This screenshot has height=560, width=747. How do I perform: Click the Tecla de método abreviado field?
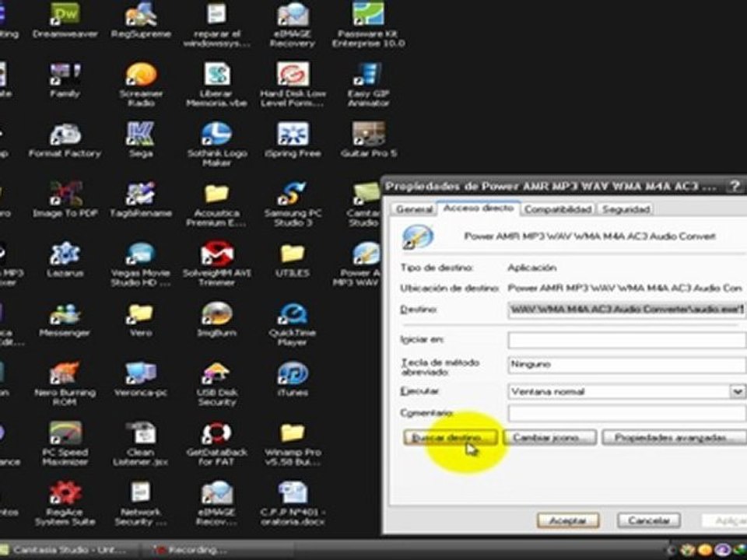pos(626,365)
